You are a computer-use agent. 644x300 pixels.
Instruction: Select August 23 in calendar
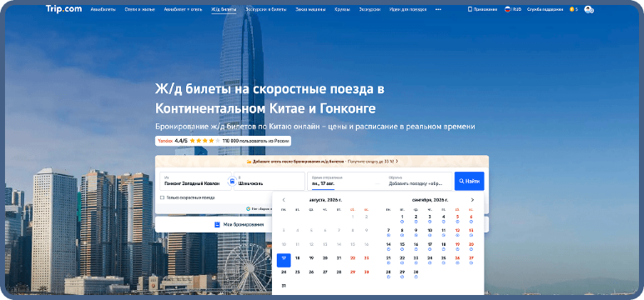[x=366, y=258]
